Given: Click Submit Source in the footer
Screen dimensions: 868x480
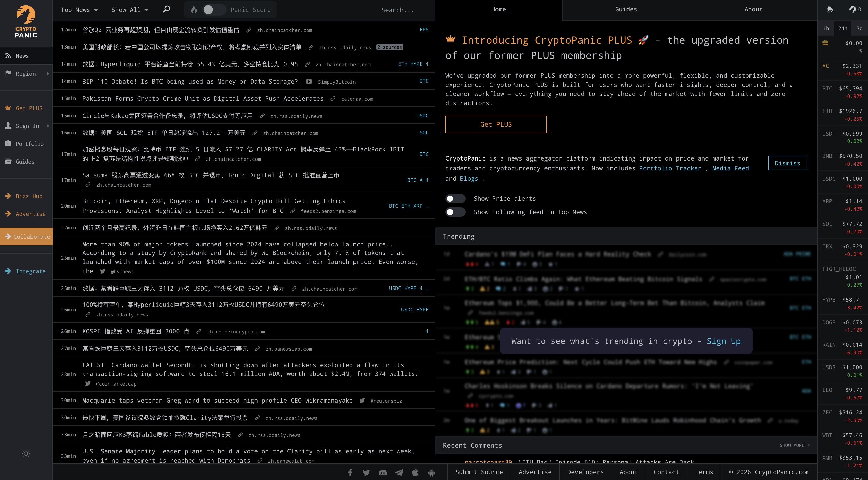Looking at the screenshot, I should (x=479, y=472).
